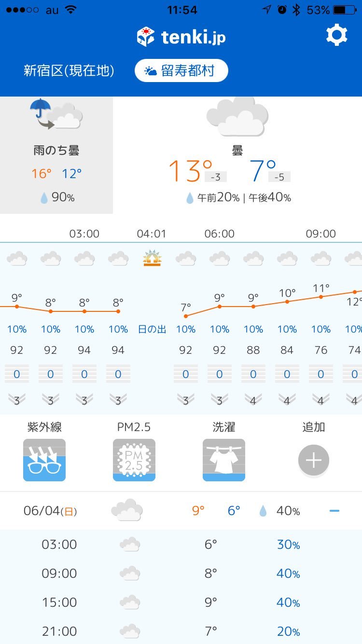Viewport: 362px width, 644px height.
Task: Tap the 06/04(日) daily forecast row
Action: [x=181, y=510]
